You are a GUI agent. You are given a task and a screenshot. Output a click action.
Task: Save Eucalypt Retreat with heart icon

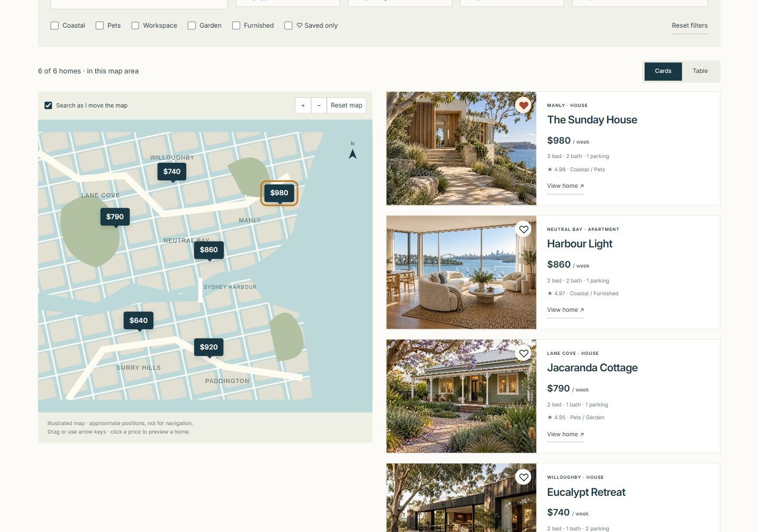(524, 477)
